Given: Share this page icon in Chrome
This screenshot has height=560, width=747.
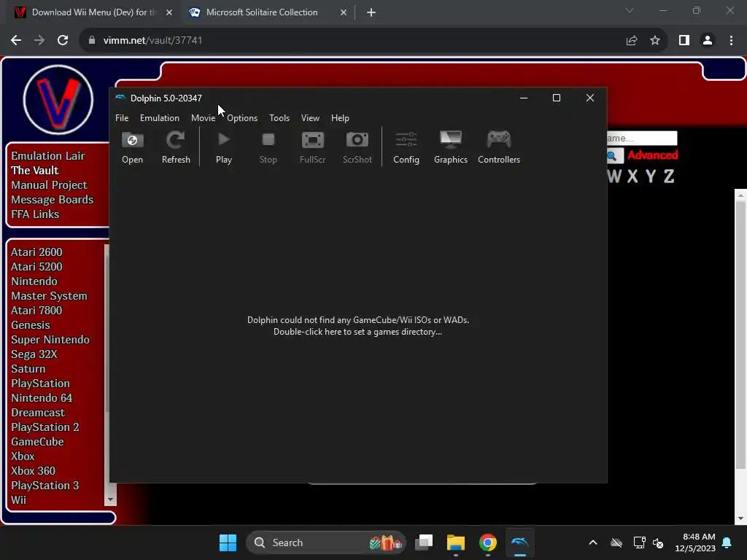Looking at the screenshot, I should click(632, 41).
